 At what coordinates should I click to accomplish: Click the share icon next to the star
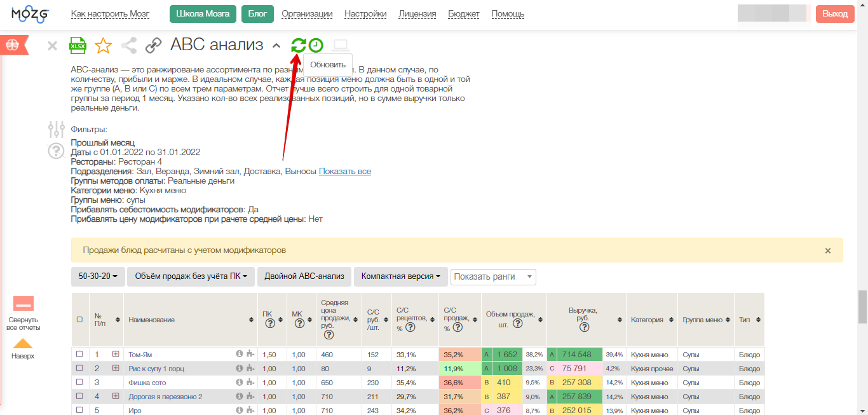[129, 45]
